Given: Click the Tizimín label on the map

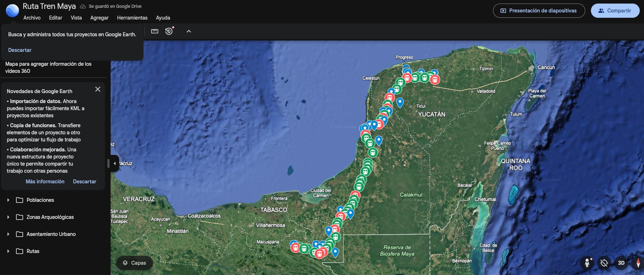Looking at the screenshot, I should pyautogui.click(x=486, y=69).
